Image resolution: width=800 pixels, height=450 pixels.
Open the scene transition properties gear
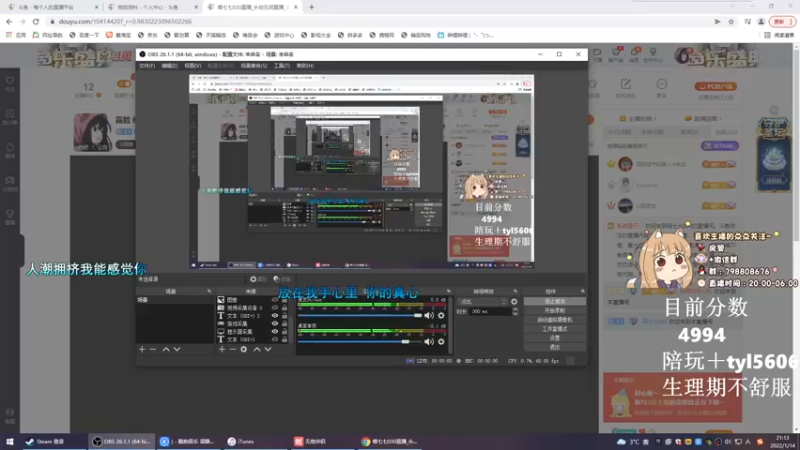514,302
